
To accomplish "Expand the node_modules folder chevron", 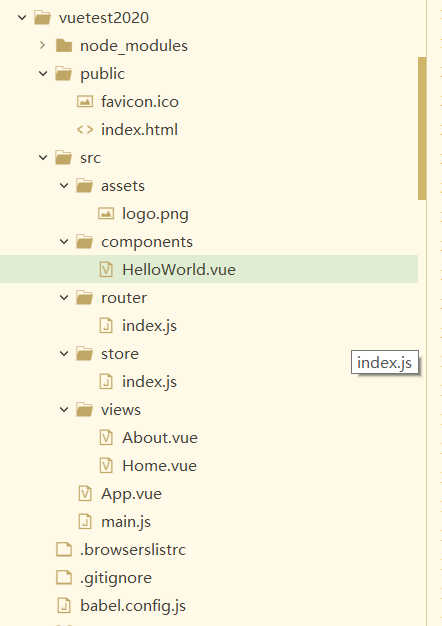I will 42,46.
